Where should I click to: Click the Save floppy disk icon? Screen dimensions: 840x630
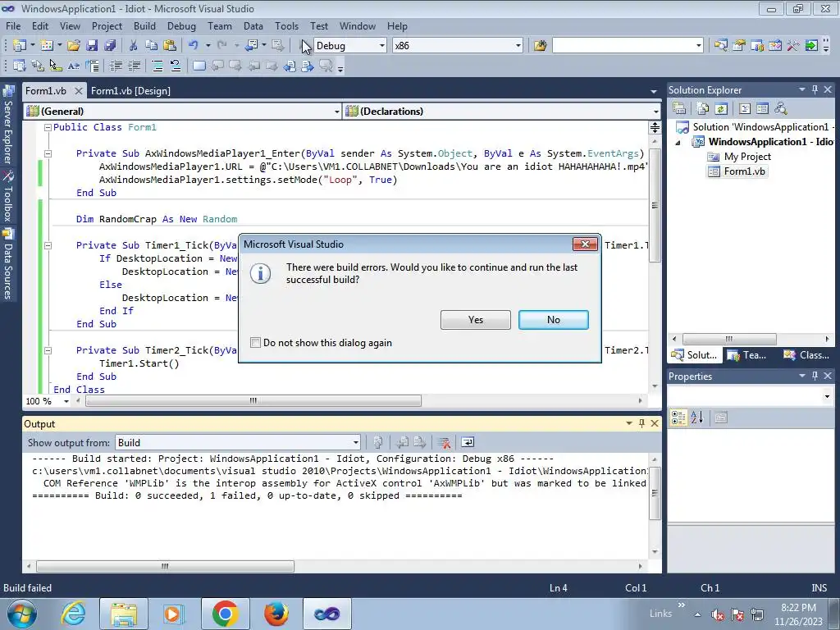[x=92, y=46]
